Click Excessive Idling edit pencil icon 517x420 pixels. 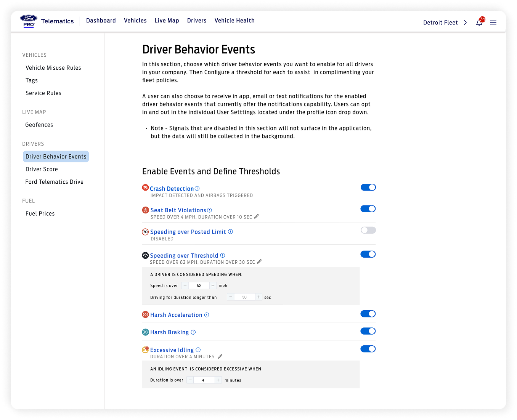pos(220,357)
